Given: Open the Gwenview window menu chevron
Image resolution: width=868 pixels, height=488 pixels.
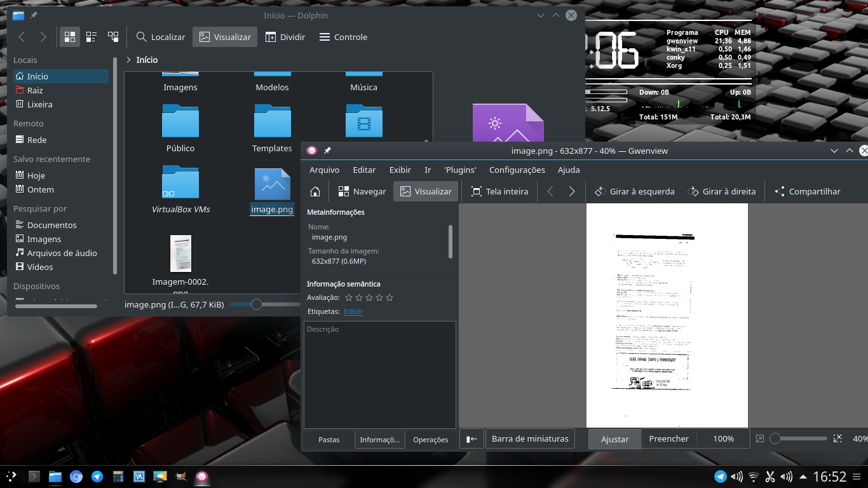Looking at the screenshot, I should tap(834, 151).
